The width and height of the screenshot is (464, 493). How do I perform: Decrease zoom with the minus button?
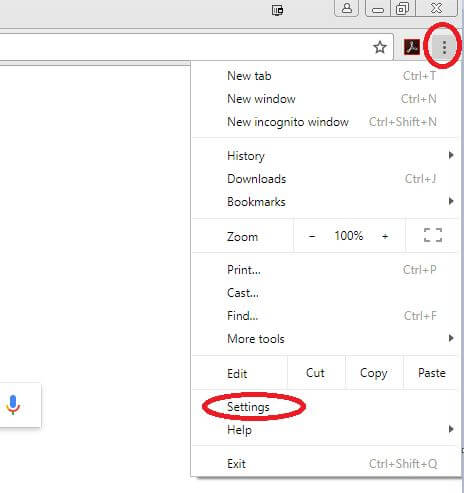coord(312,236)
